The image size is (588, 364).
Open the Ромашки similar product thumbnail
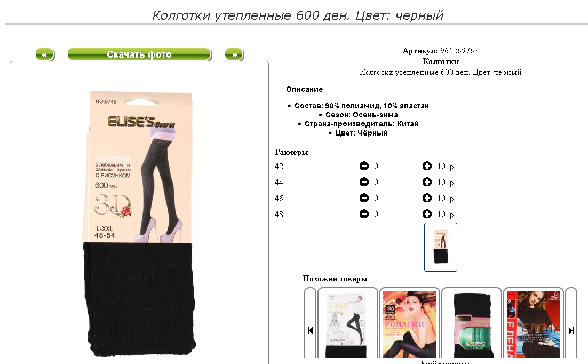(409, 324)
